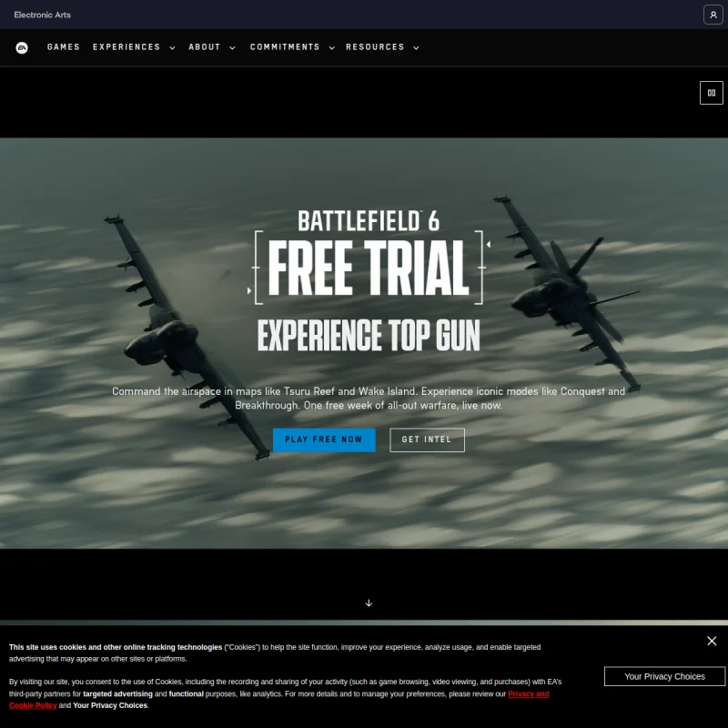Open the About menu
Image resolution: width=728 pixels, height=728 pixels.
204,47
